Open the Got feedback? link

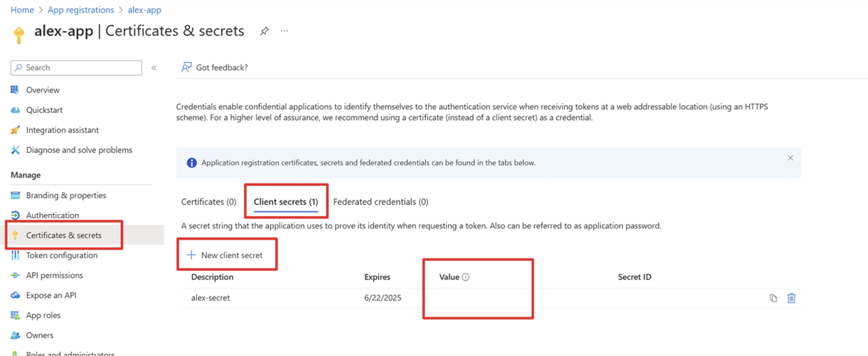222,67
